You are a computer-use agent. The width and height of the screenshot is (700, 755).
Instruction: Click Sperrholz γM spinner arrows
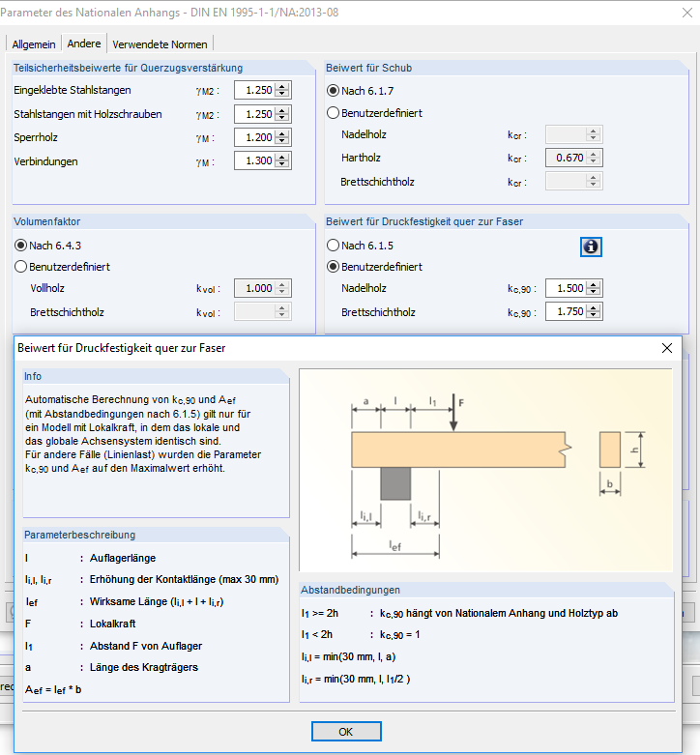(282, 138)
